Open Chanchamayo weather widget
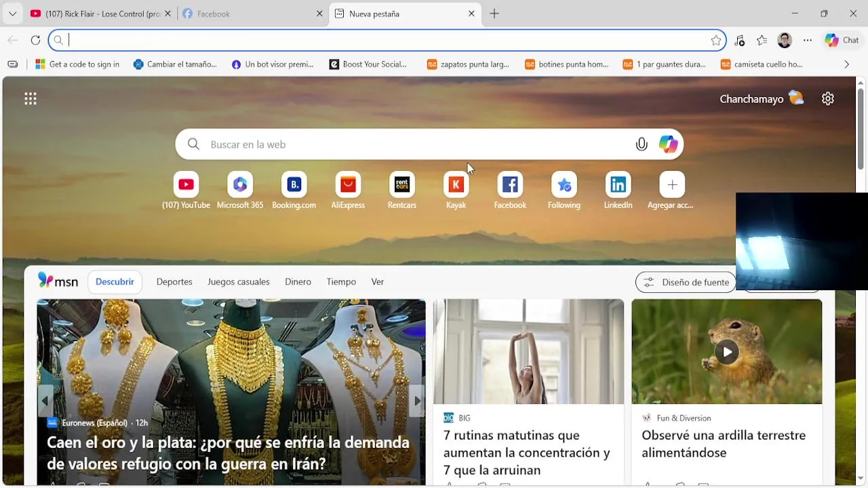Screen dimensions: 868x488 pyautogui.click(x=762, y=99)
